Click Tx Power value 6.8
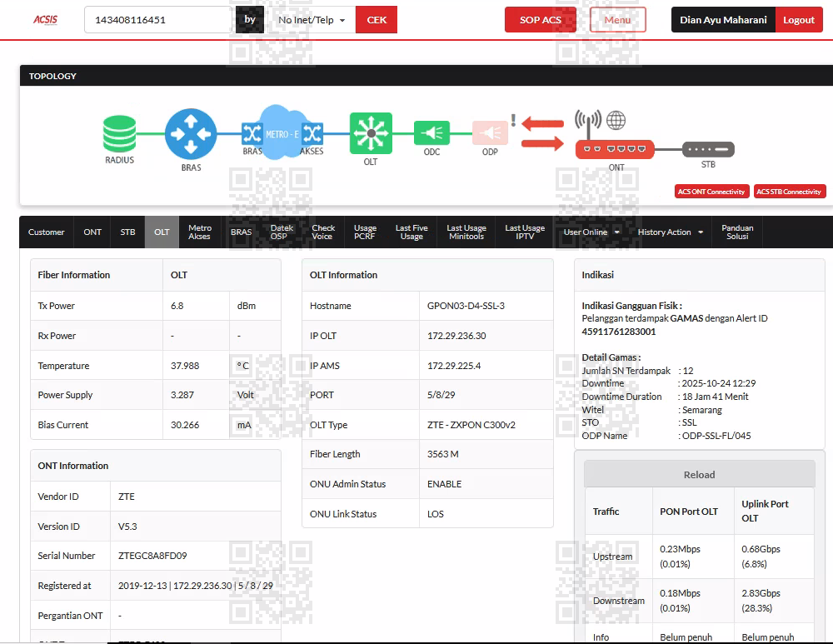 click(x=177, y=306)
